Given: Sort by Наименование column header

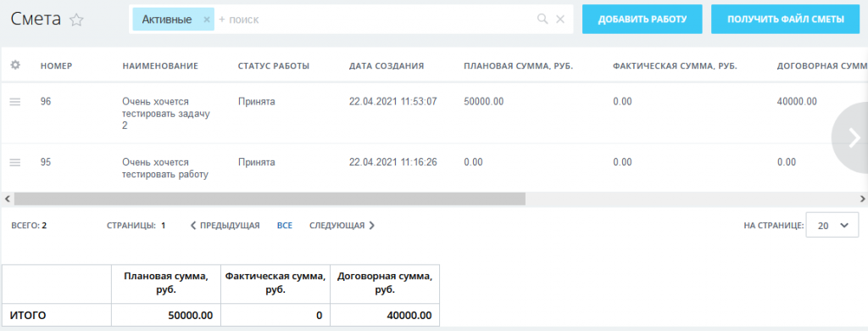Looking at the screenshot, I should tap(160, 66).
